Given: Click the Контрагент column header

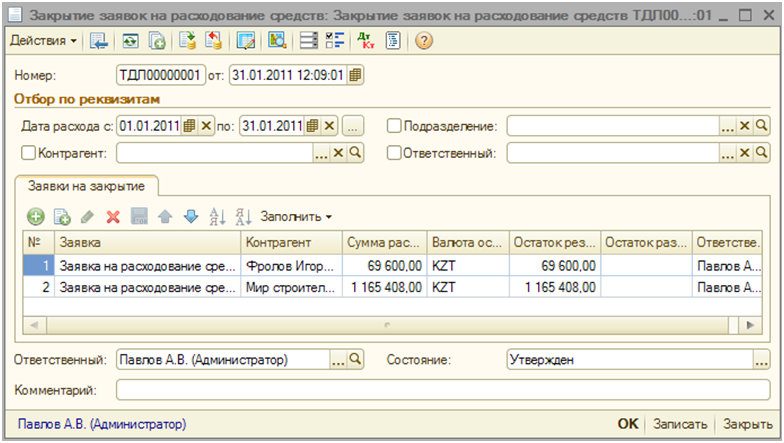Looking at the screenshot, I should point(290,243).
